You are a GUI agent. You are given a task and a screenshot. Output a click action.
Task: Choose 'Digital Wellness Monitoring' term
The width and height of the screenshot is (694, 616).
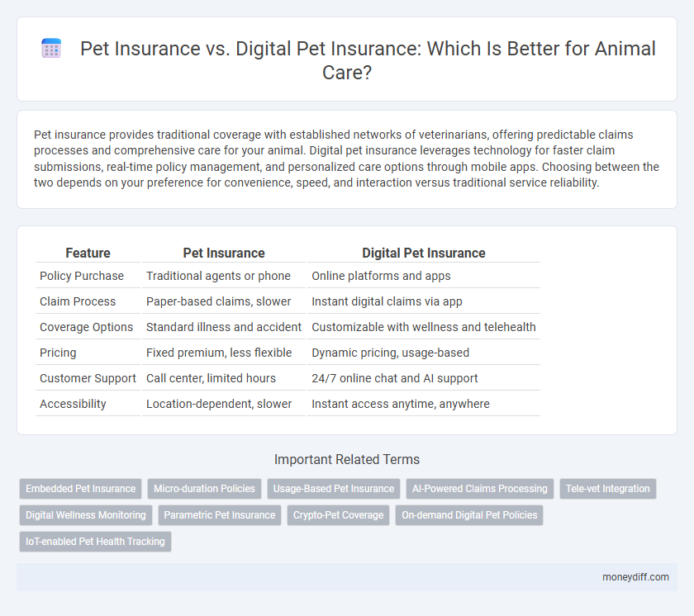point(85,514)
